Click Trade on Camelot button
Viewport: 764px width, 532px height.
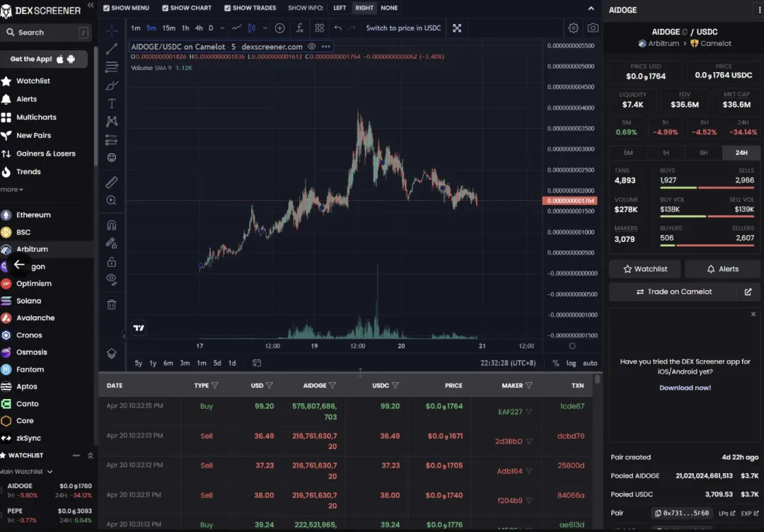674,291
